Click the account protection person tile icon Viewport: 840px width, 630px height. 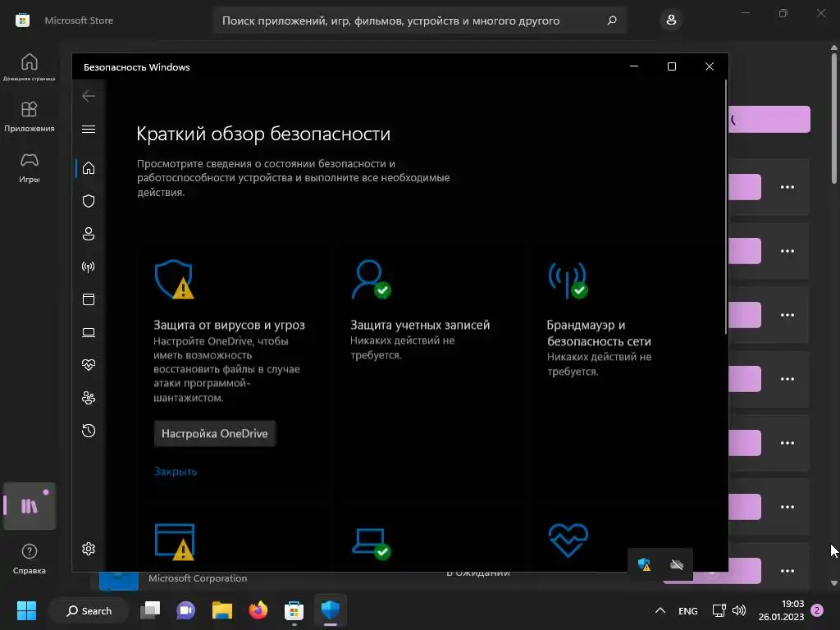tap(372, 279)
